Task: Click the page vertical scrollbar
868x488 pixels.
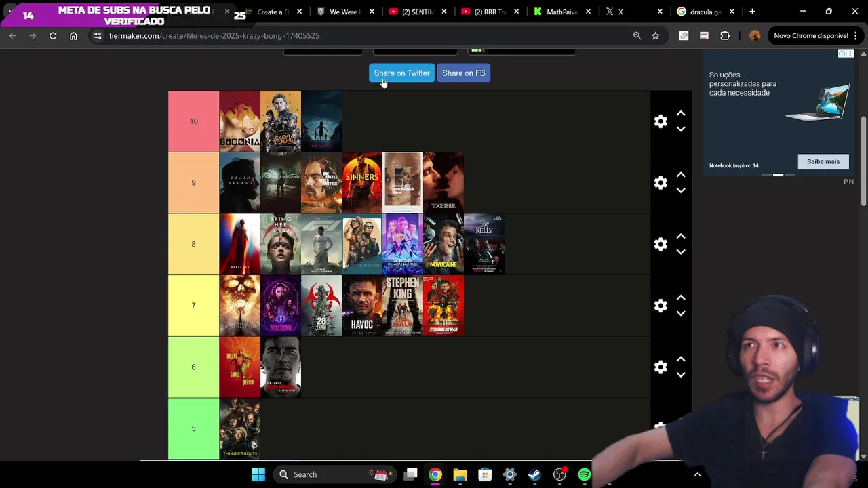Action: pyautogui.click(x=863, y=161)
